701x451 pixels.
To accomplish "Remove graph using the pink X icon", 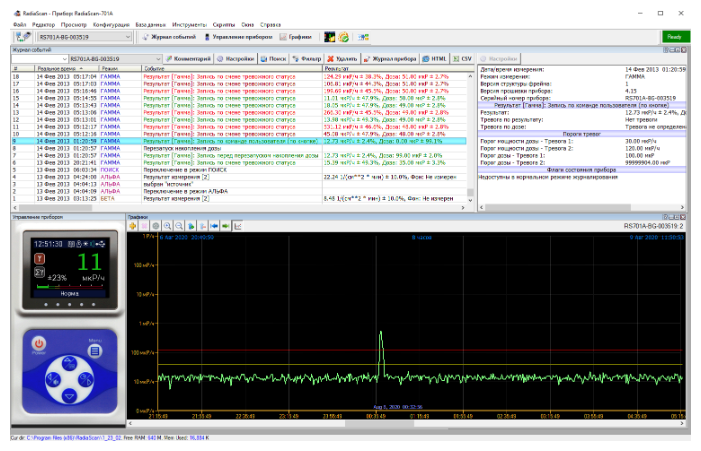I will pos(144,226).
